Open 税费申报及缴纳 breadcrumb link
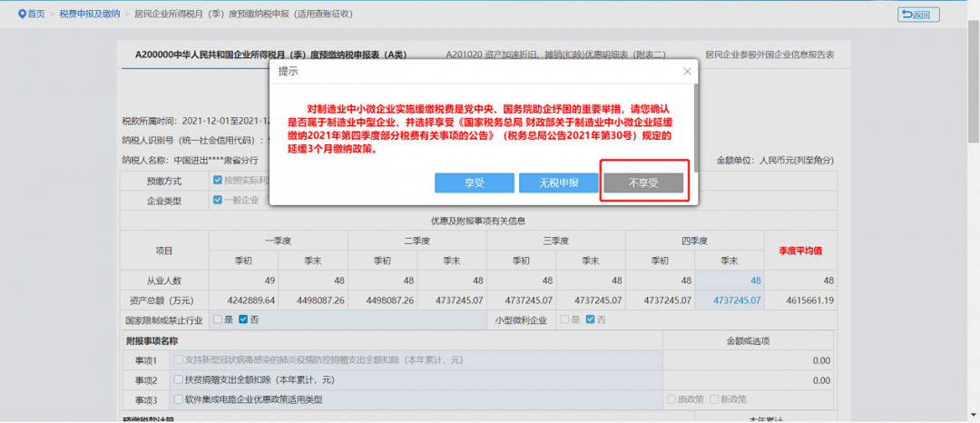 click(x=88, y=15)
